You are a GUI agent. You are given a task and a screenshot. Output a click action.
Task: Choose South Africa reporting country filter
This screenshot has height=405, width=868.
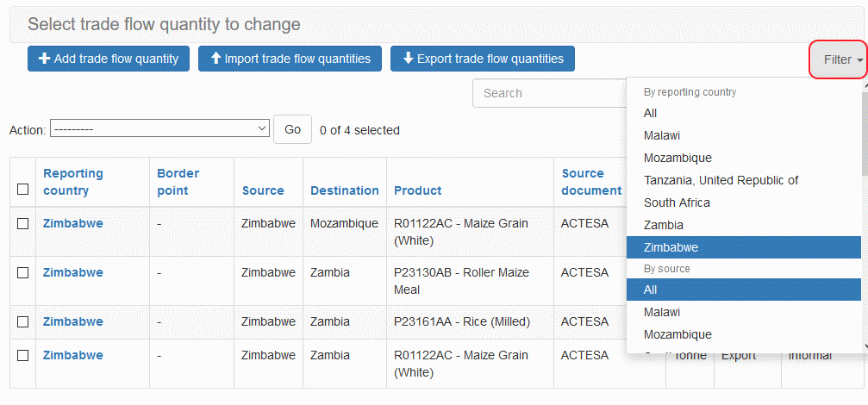click(677, 202)
